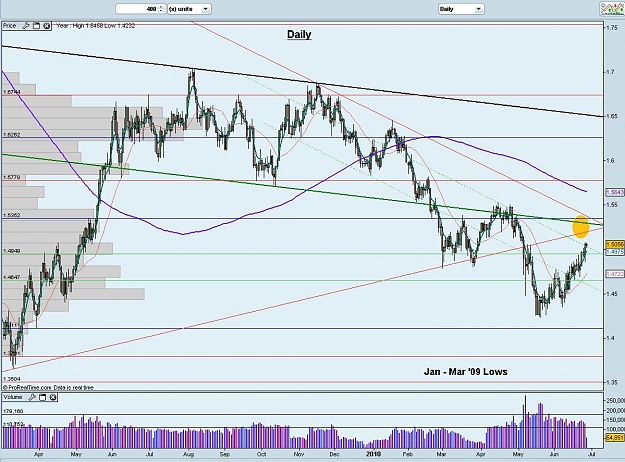Click the orange highlighted circle marker
Viewport: 625px width, 462px height.
pyautogui.click(x=581, y=226)
